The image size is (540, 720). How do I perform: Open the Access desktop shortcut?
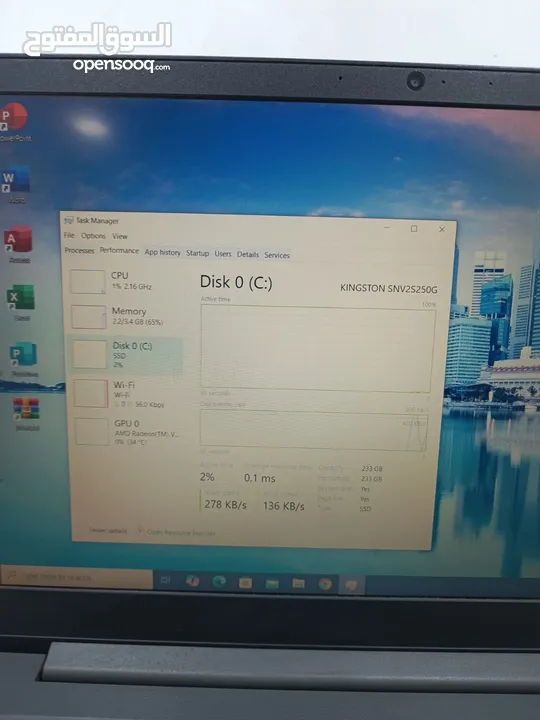[18, 244]
